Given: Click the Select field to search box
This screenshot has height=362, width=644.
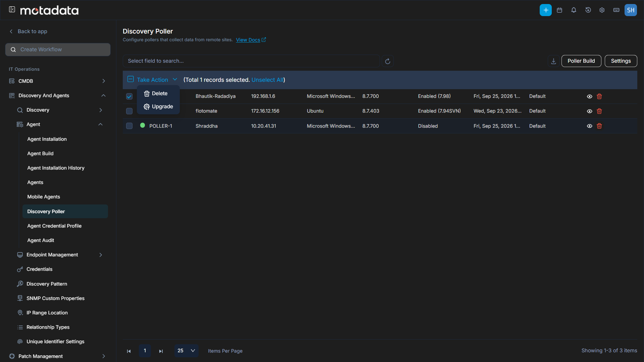Looking at the screenshot, I should click(x=251, y=61).
